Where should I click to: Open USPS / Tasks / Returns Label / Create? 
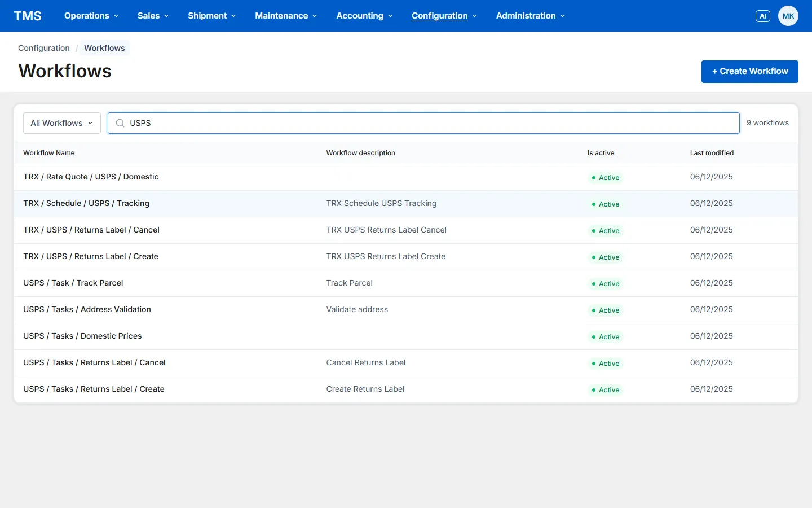coord(94,389)
